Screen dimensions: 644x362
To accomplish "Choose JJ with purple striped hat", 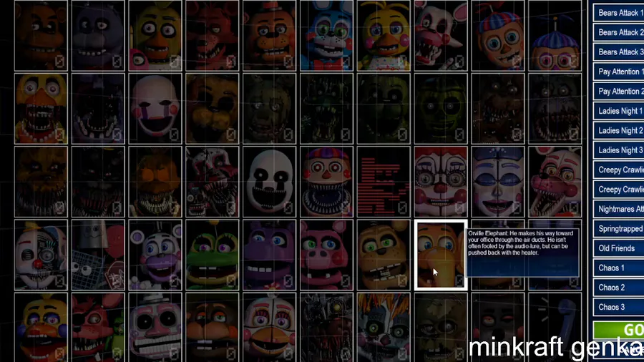I will [x=555, y=35].
